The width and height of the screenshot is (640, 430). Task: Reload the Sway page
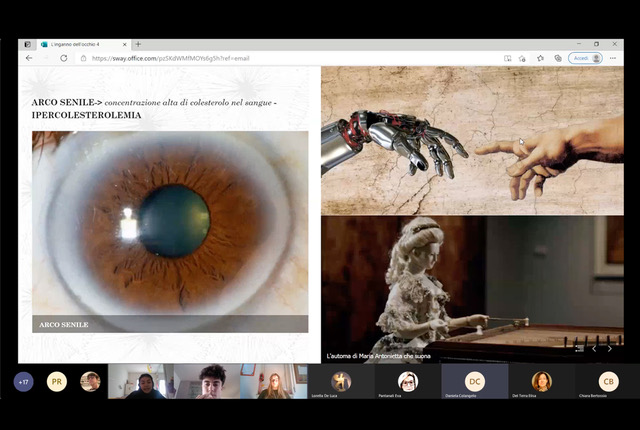pyautogui.click(x=64, y=58)
